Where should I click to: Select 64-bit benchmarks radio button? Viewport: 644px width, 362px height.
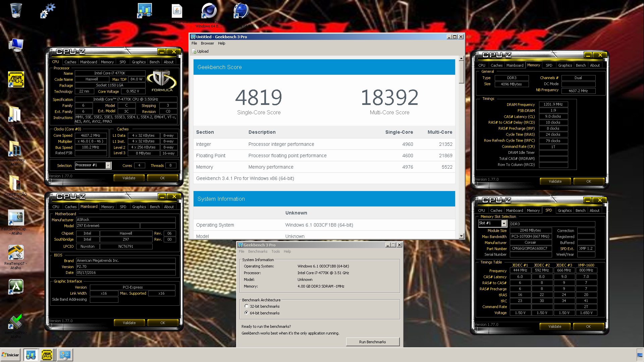click(x=247, y=313)
